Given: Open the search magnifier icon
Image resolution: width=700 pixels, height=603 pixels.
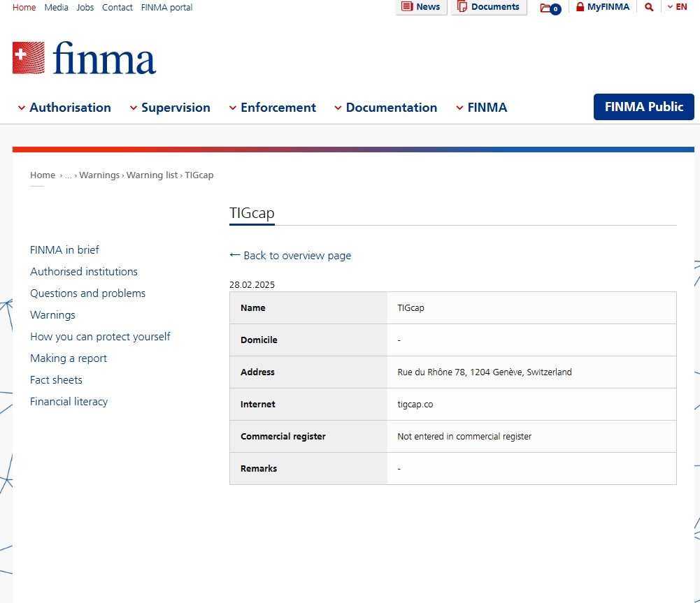Looking at the screenshot, I should click(x=649, y=7).
